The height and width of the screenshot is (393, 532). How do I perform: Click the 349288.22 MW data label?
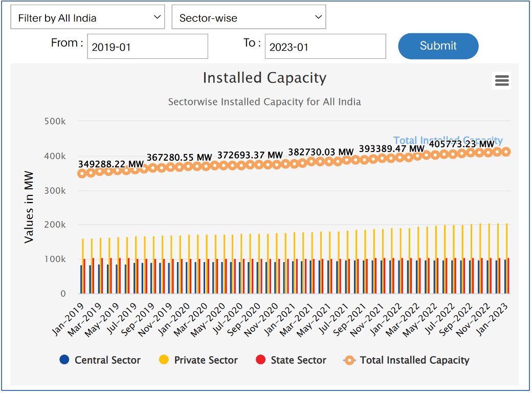[110, 164]
